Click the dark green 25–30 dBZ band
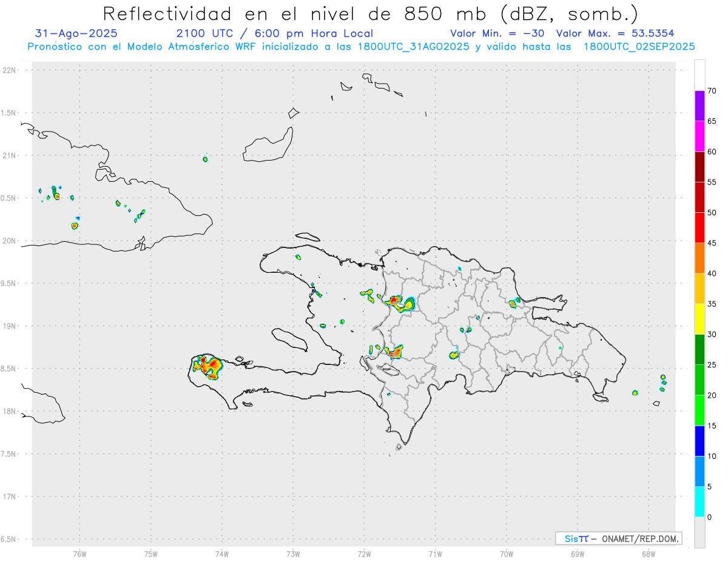 (699, 349)
